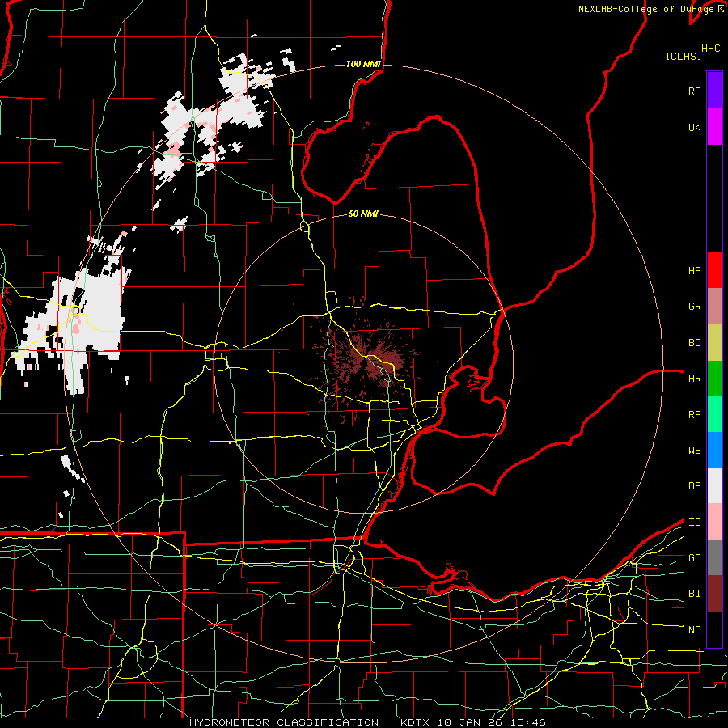728x728 pixels.
Task: Click the WS blue legend swatch
Action: (714, 450)
